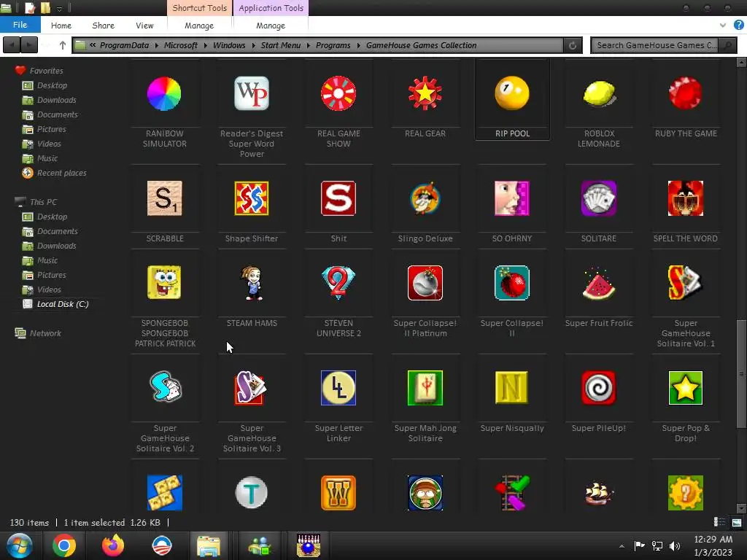
Task: Select the Super PileUp! spiral icon
Action: 599,388
